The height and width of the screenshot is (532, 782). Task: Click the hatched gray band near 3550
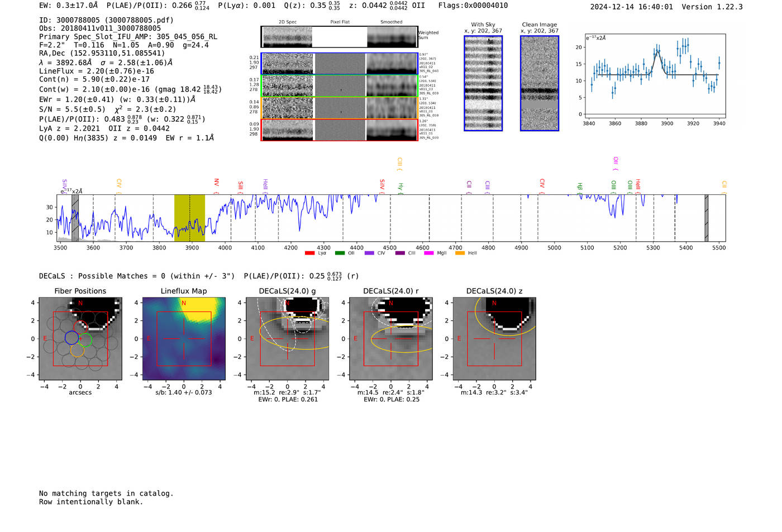click(x=75, y=218)
